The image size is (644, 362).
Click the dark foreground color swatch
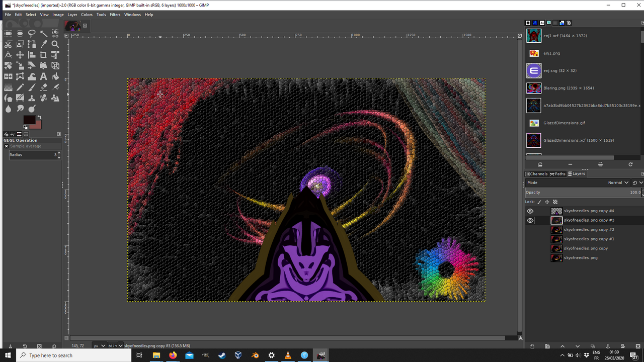(29, 120)
